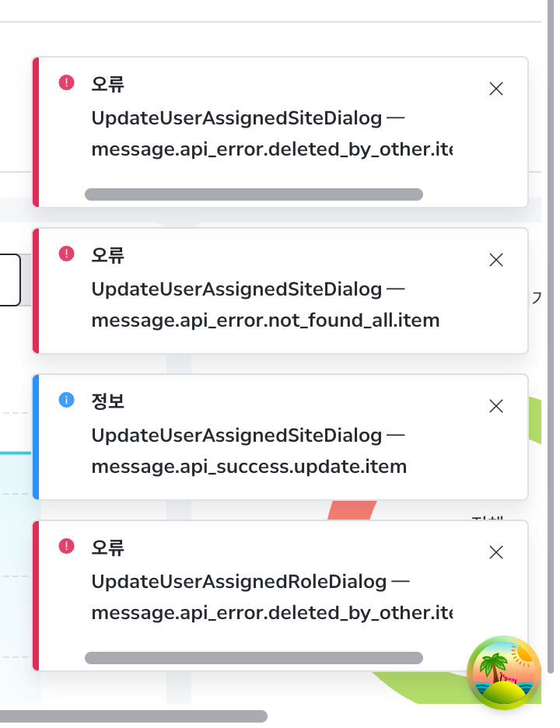Click the 정보 title of info toast
The height and width of the screenshot is (728, 560).
tap(108, 401)
